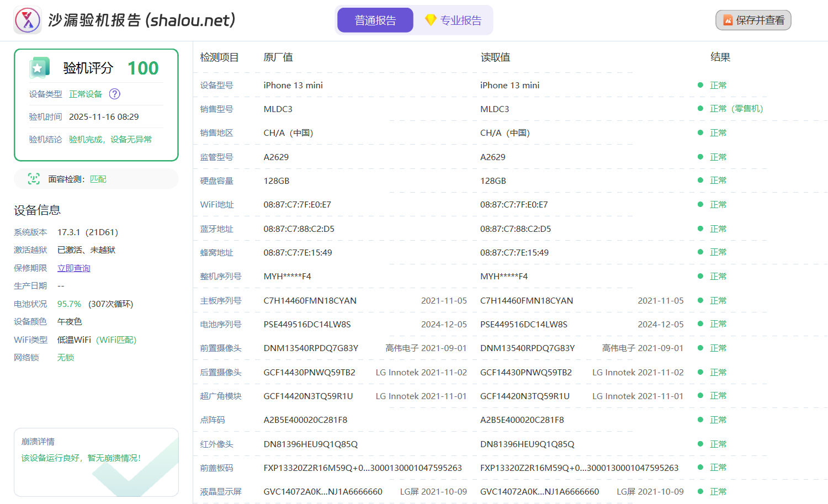Click the orange save icon in button
The height and width of the screenshot is (504, 828).
(728, 20)
